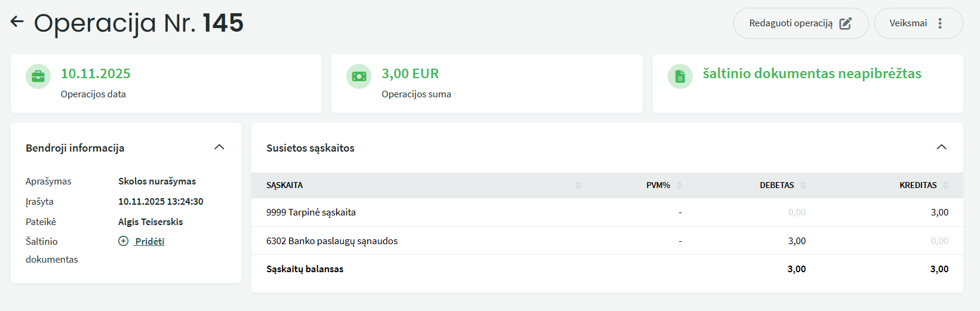Select the 6302 Banko paslaugų sąnaudos row
The width and height of the screenshot is (980, 311).
pos(332,241)
